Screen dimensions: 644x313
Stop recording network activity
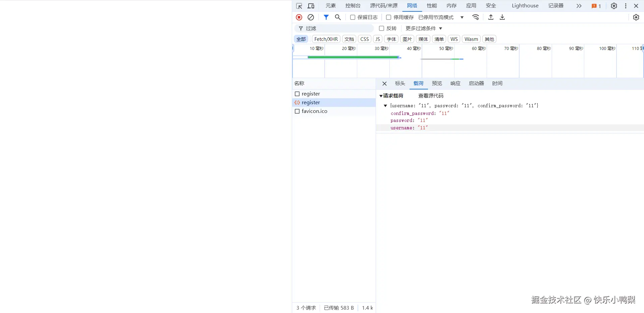point(299,17)
